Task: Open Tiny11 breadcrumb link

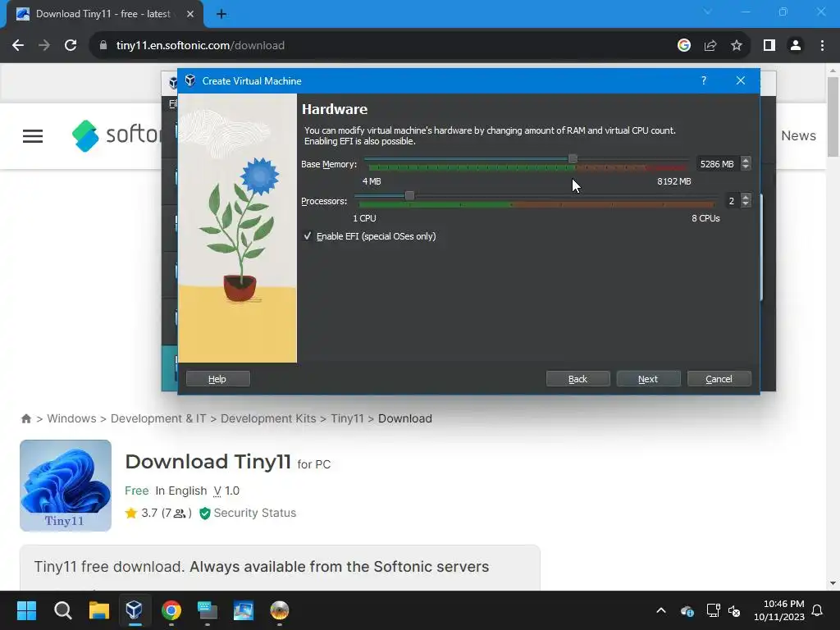Action: (347, 418)
